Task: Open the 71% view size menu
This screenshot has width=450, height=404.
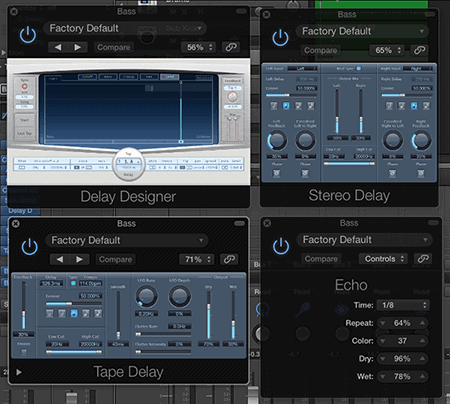Action: point(197,259)
